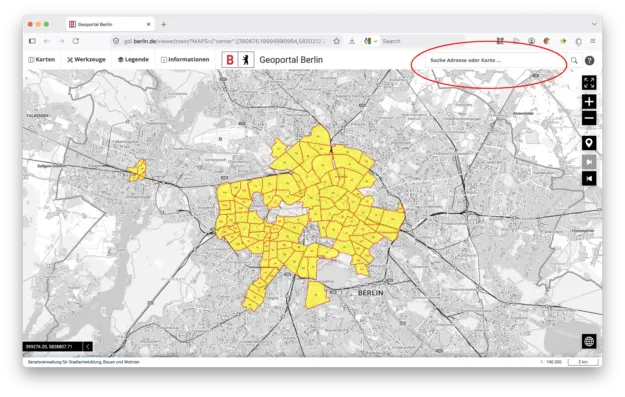
Task: Click the BERLIN map label
Action: pos(370,293)
